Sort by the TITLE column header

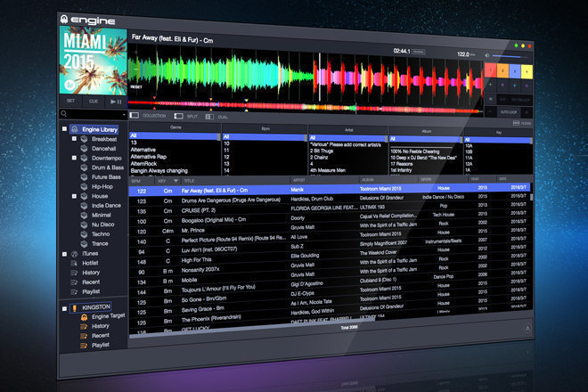(235, 181)
